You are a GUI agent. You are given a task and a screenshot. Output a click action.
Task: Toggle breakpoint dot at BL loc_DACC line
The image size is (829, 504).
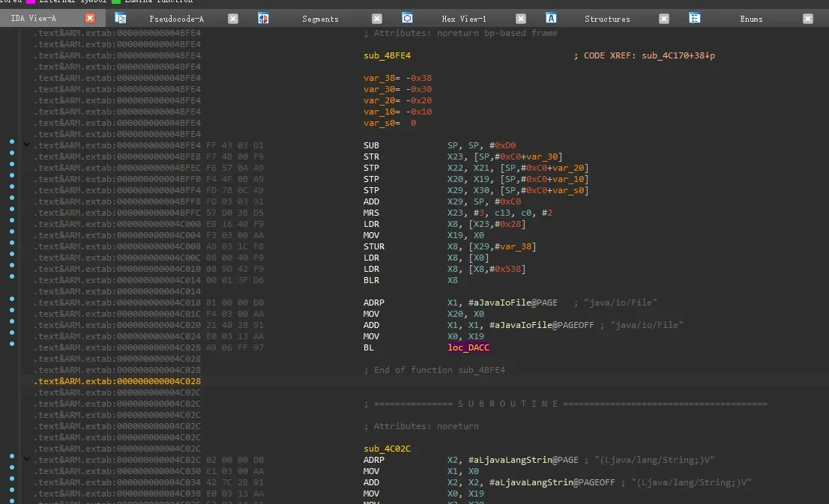[x=12, y=344]
